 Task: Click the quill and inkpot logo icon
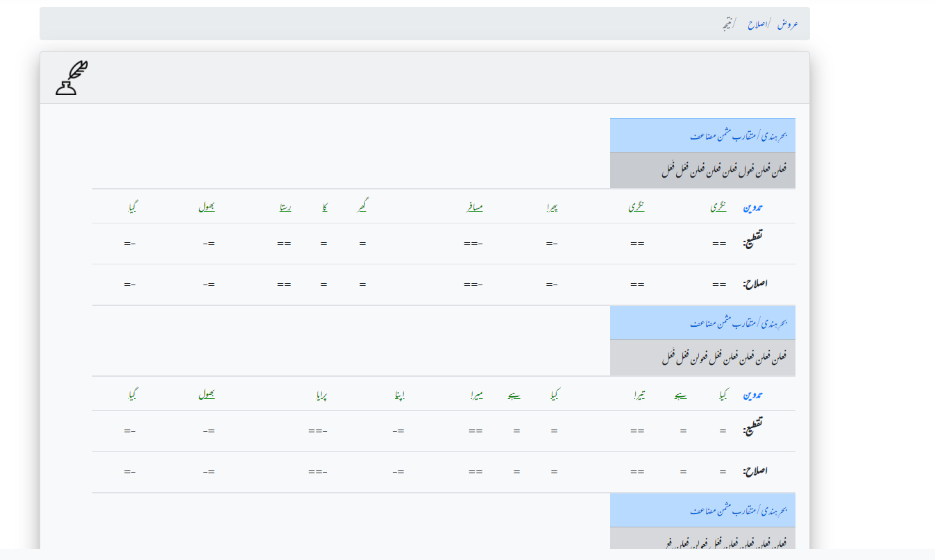tap(72, 78)
